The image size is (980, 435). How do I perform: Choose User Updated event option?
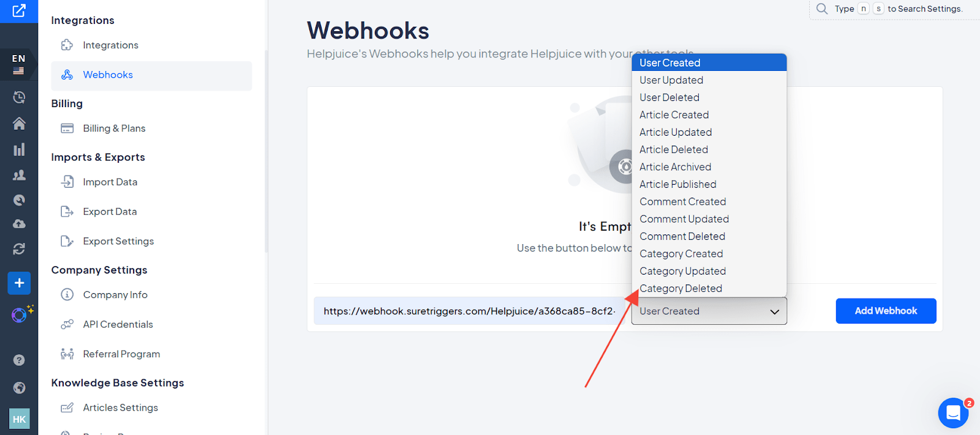pos(709,80)
